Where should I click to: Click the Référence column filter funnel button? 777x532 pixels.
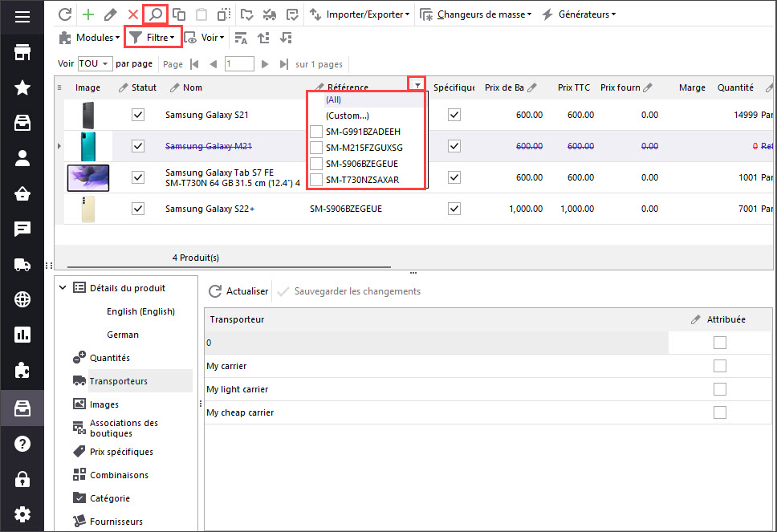pos(417,86)
